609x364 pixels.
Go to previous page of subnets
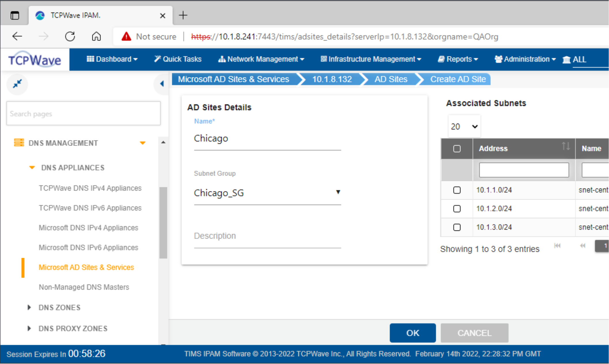point(583,245)
